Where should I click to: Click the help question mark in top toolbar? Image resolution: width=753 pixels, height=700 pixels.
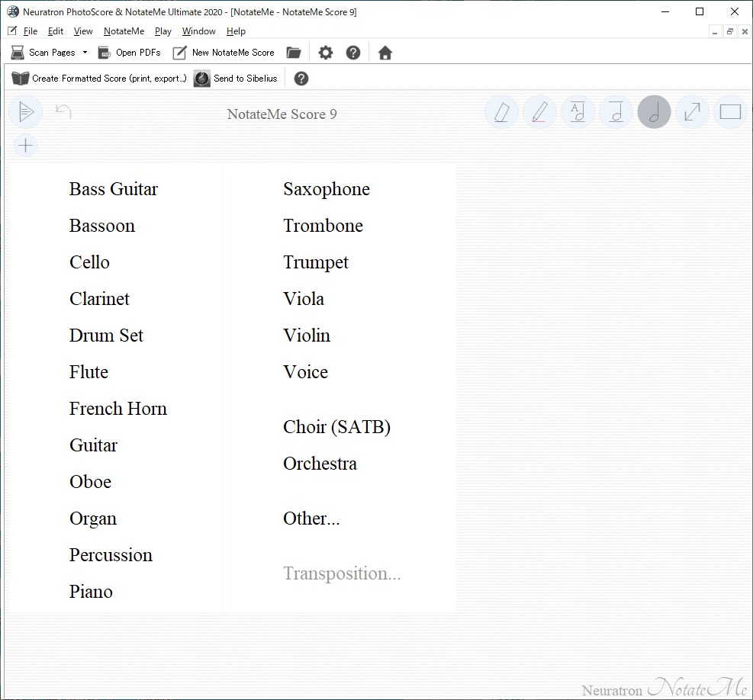click(353, 53)
